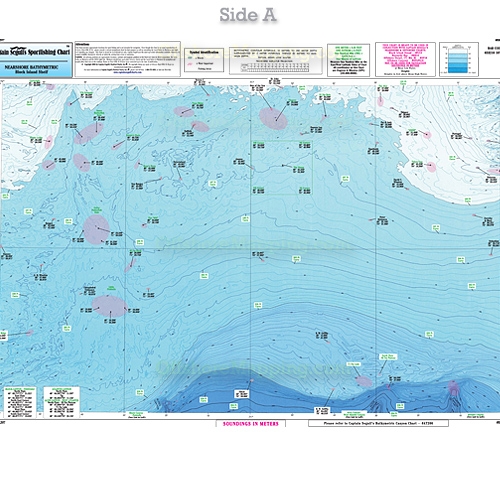Click the blue depth color scale legend

(459, 59)
